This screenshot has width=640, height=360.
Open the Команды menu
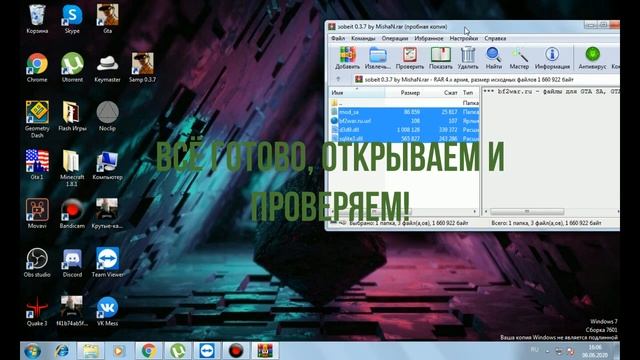point(363,38)
